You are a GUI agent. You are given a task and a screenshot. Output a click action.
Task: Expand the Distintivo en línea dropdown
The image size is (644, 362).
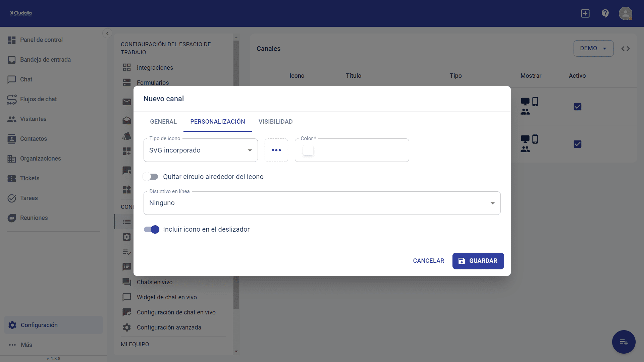322,203
